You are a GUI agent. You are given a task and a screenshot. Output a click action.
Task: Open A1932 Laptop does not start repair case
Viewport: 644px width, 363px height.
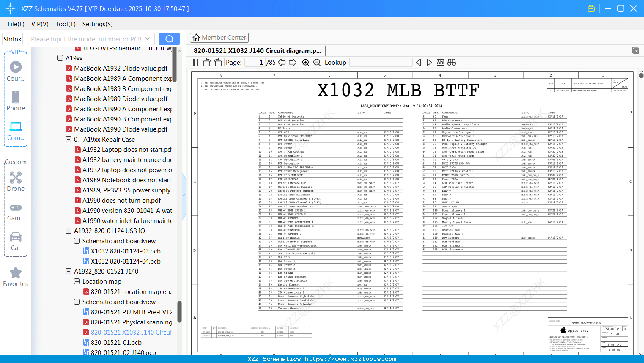(x=123, y=149)
